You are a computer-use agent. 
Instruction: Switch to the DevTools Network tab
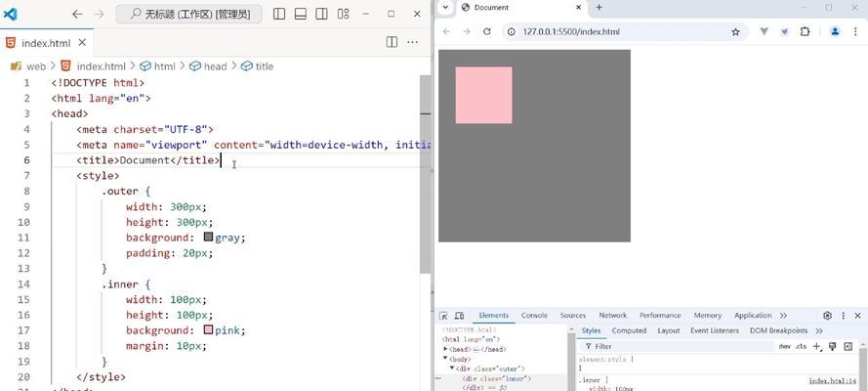click(x=613, y=315)
